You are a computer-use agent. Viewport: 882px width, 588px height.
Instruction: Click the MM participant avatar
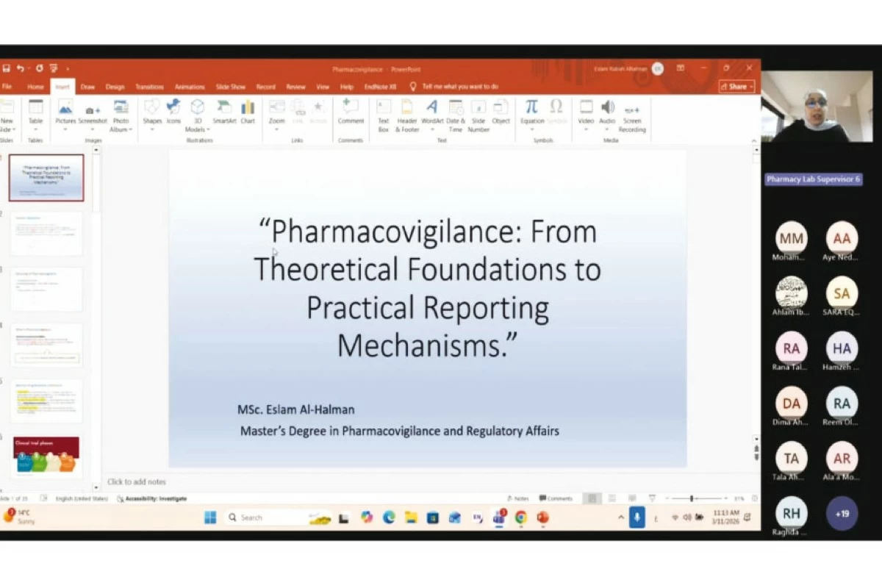pyautogui.click(x=792, y=238)
